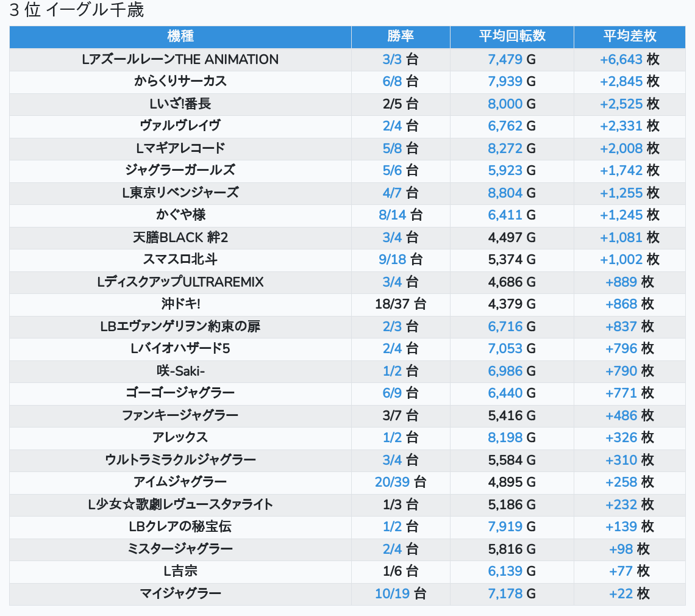Click win rate 8/14 台 for かぐや様
Image resolution: width=695 pixels, height=616 pixels.
(401, 215)
